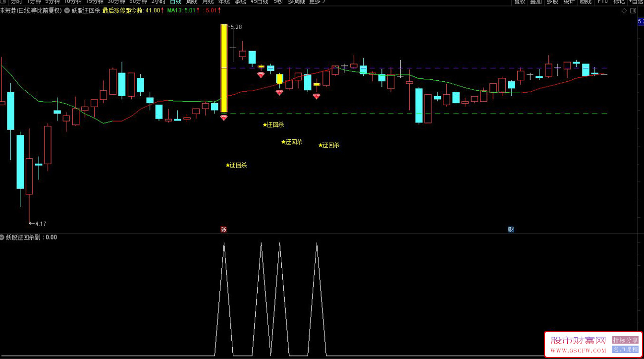Viewport: 644px width, 359px height.
Task: Click the red signal marker under yellow candle
Action: coord(224,118)
